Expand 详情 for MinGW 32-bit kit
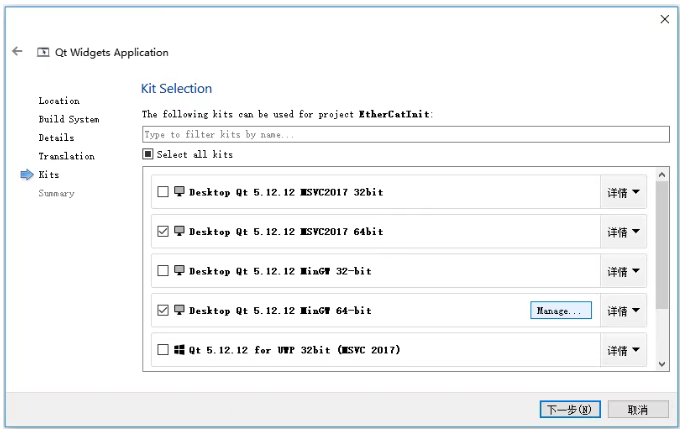Image resolution: width=685 pixels, height=433 pixels. [x=623, y=271]
